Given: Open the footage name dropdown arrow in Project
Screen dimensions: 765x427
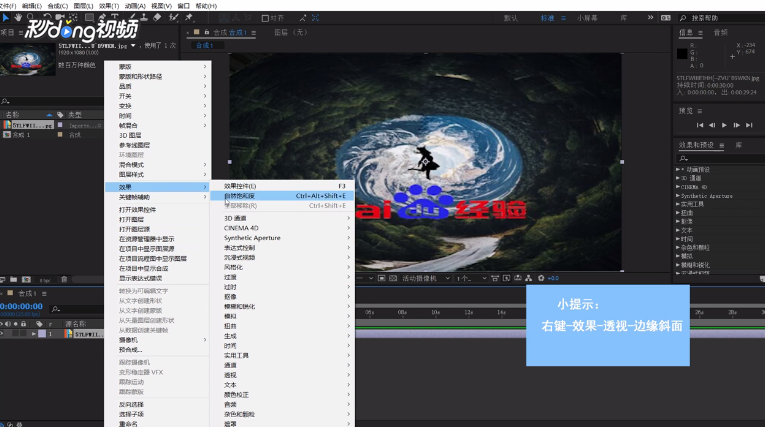Looking at the screenshot, I should coord(133,46).
